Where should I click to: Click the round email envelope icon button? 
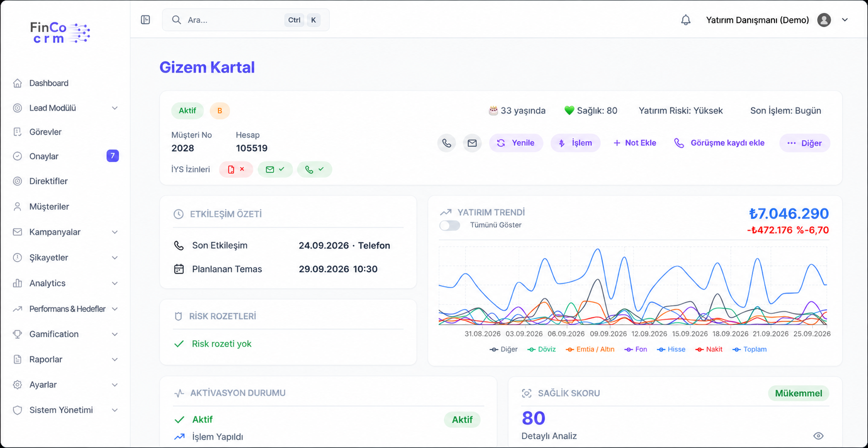[472, 143]
